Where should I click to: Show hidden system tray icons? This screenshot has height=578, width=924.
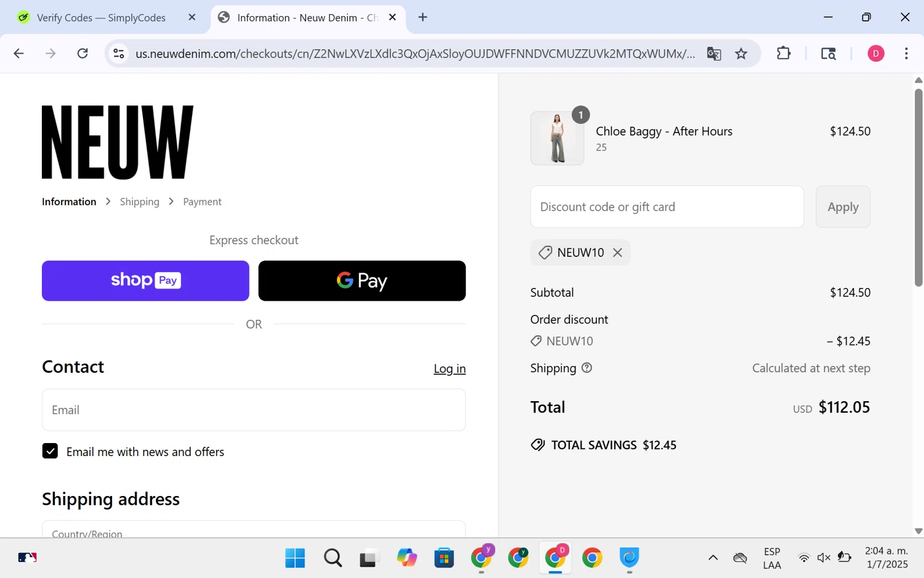click(713, 558)
